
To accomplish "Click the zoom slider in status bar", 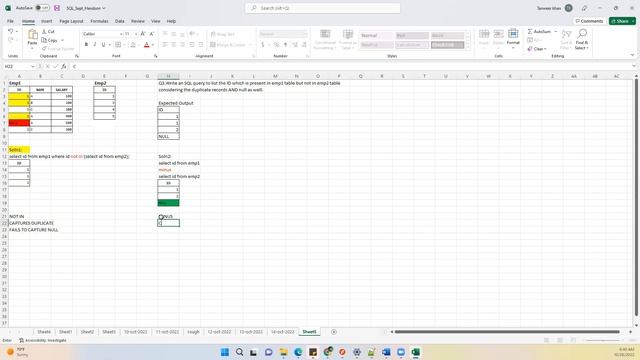I will point(603,340).
